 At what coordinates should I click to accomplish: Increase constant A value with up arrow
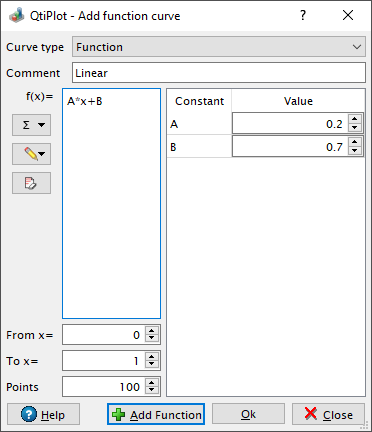coord(355,119)
